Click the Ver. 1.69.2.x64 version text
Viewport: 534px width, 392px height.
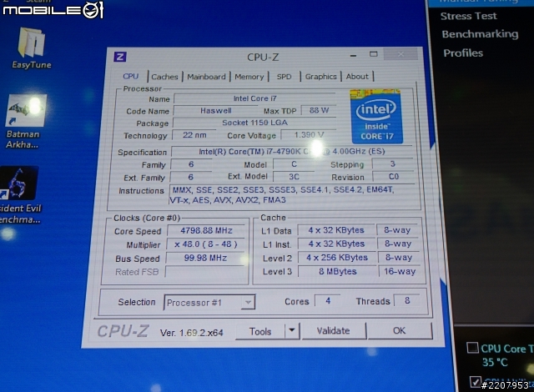click(x=191, y=333)
